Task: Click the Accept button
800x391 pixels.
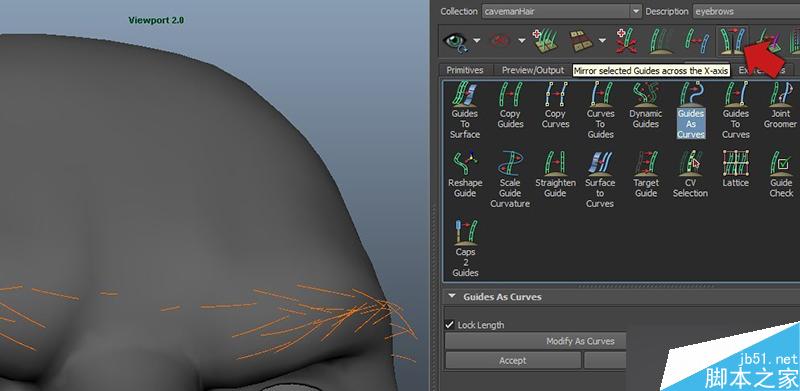Action: click(513, 360)
